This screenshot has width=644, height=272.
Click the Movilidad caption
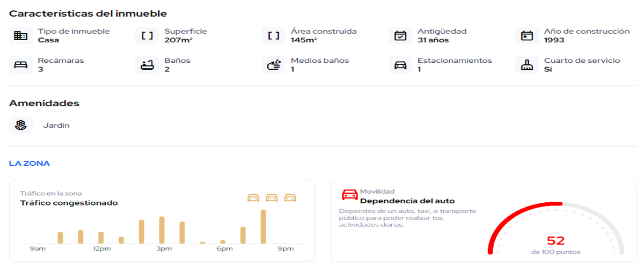point(377,192)
